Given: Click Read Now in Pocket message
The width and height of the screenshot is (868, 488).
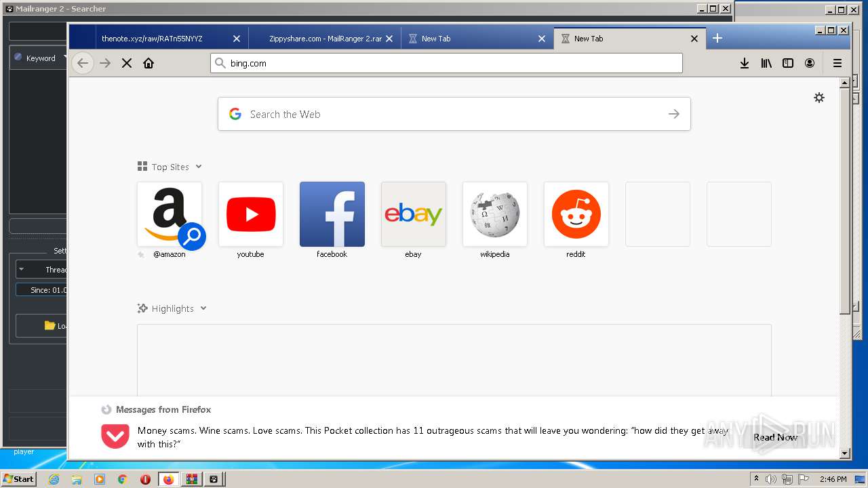Looking at the screenshot, I should tap(775, 437).
